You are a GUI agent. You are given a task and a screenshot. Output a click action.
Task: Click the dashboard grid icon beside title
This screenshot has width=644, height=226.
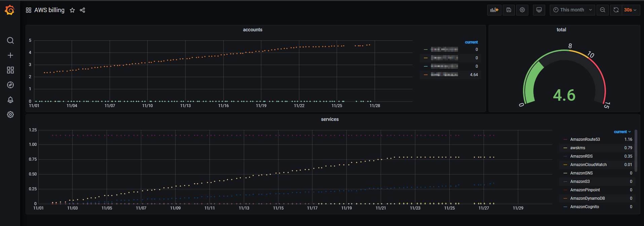[29, 10]
